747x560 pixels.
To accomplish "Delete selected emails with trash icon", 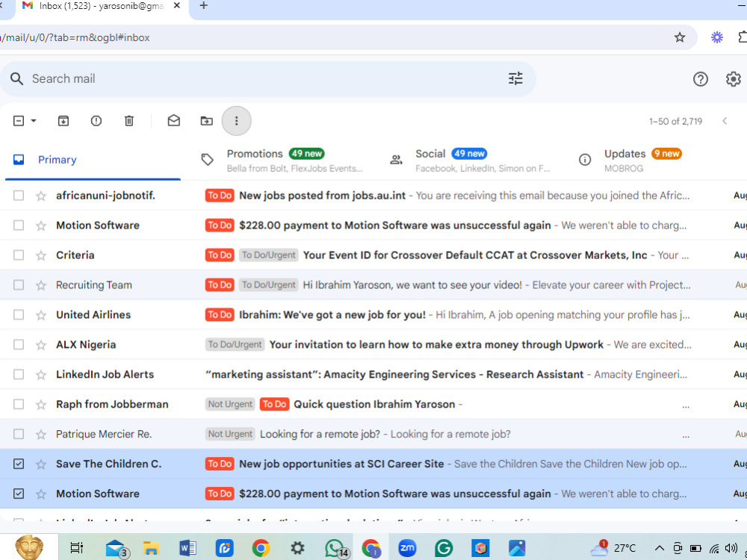I will click(x=129, y=121).
